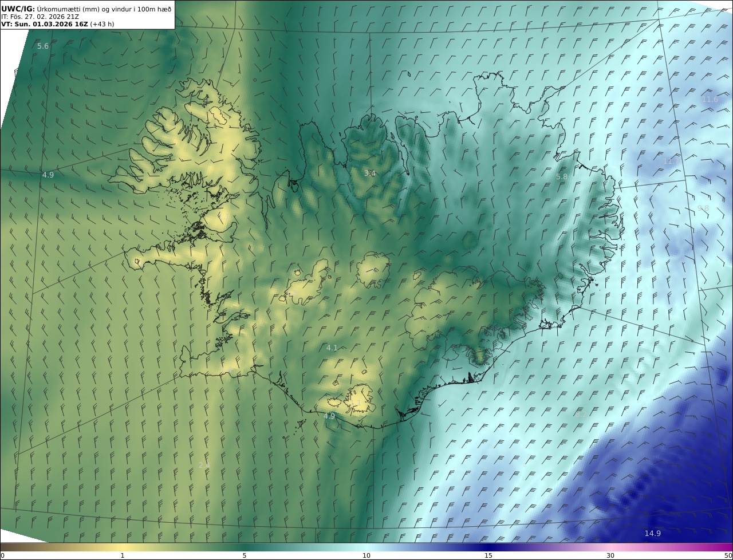Click the 4.9 value over sea west of Westfjords

48,175
